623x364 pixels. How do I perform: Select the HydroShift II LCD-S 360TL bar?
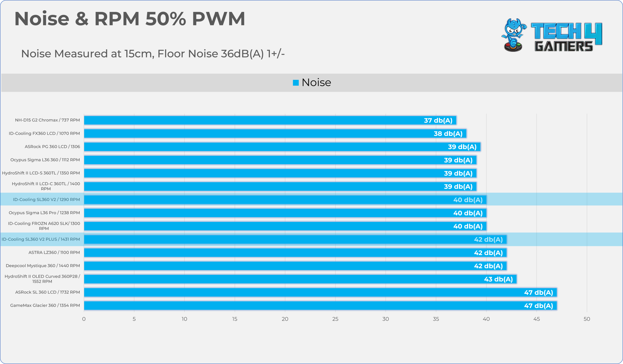[x=280, y=173]
